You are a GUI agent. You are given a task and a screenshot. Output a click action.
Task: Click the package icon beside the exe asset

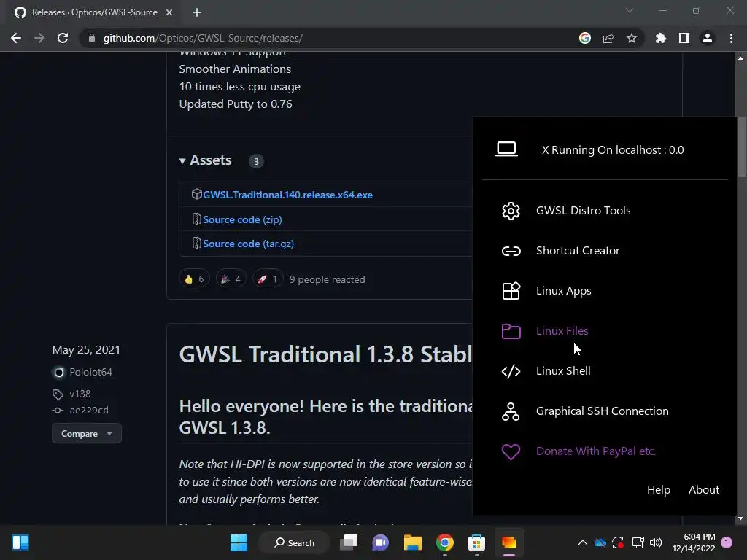click(197, 194)
